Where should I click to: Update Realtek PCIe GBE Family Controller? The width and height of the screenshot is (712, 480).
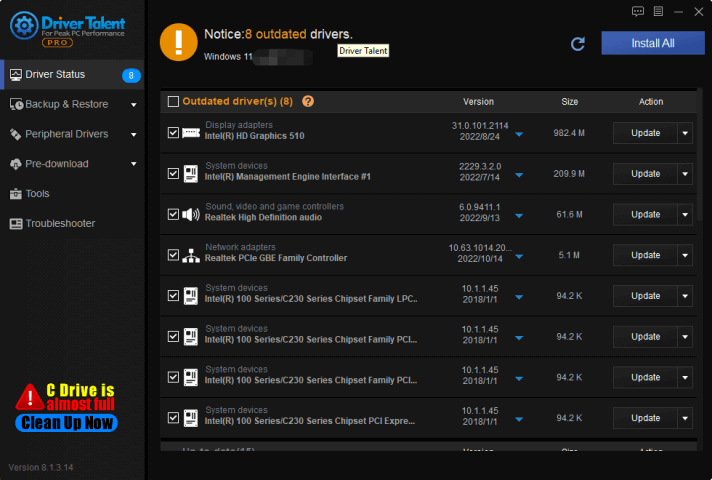pyautogui.click(x=645, y=255)
